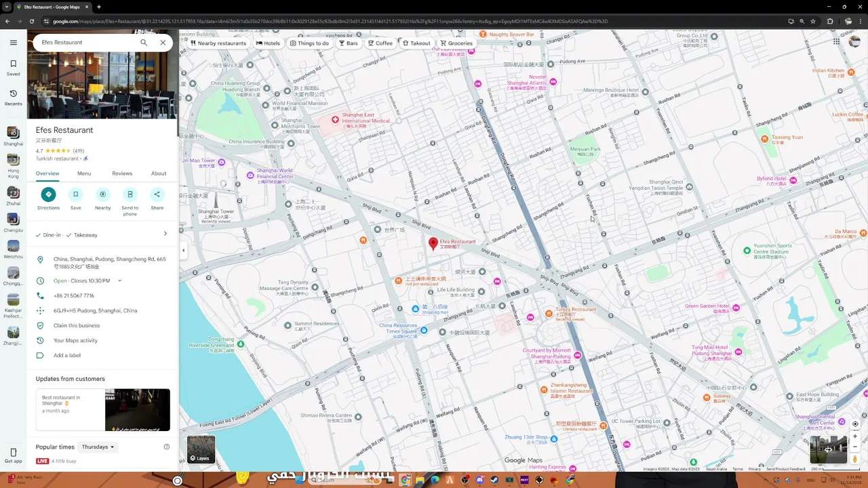Expand the opening hours dropdown
Screen dimensions: 868x488
[x=119, y=281]
